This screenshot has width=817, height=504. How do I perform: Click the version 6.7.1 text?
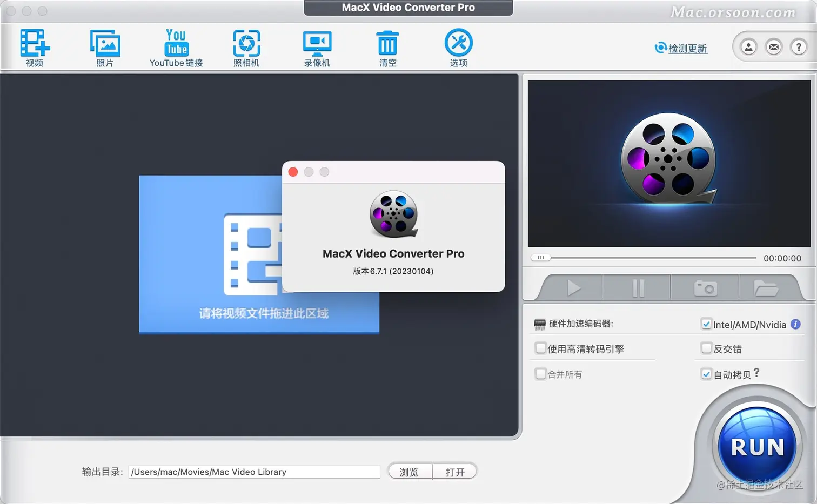point(393,271)
